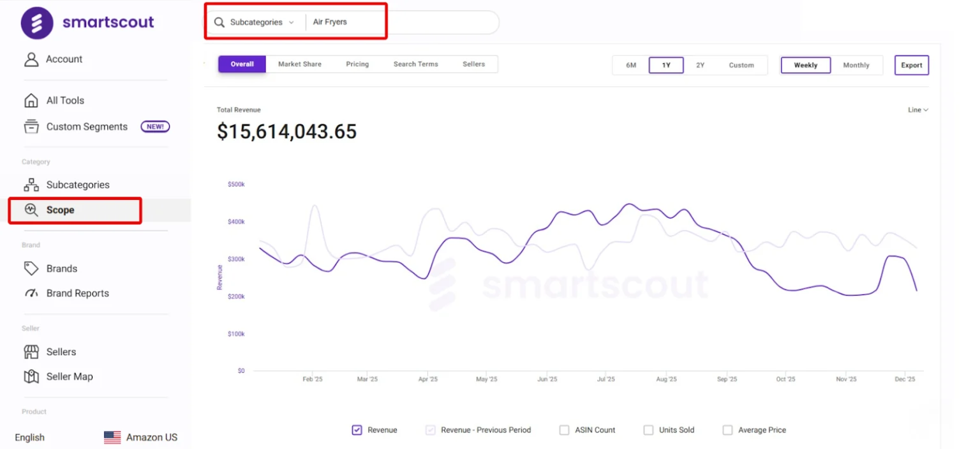The width and height of the screenshot is (980, 449).
Task: Select the Subcategories icon under Category
Action: [31, 184]
